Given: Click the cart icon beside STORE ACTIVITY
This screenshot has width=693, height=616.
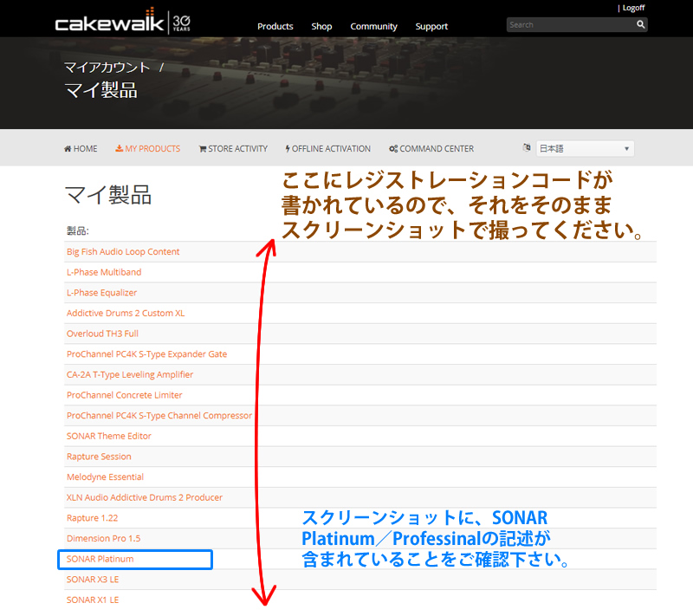Looking at the screenshot, I should coord(203,149).
